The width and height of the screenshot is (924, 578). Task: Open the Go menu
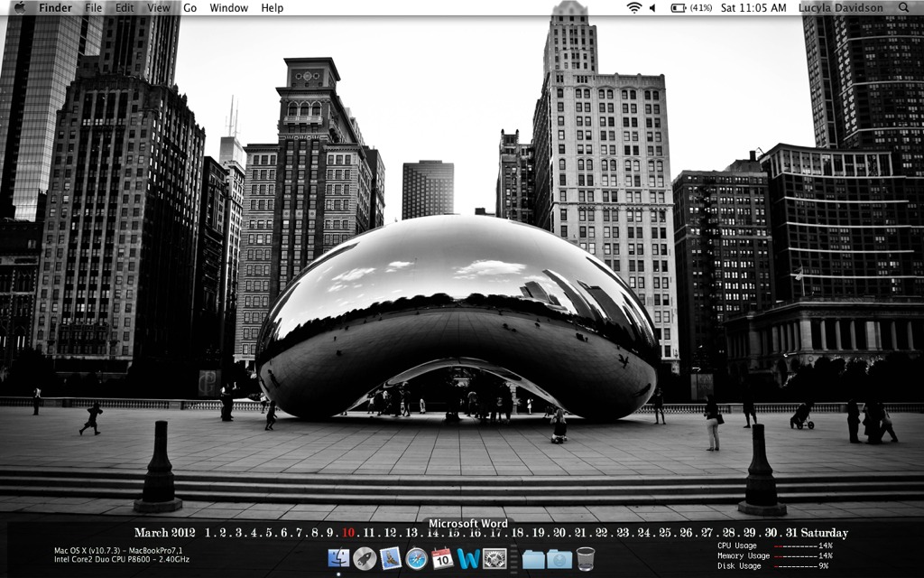pos(189,7)
